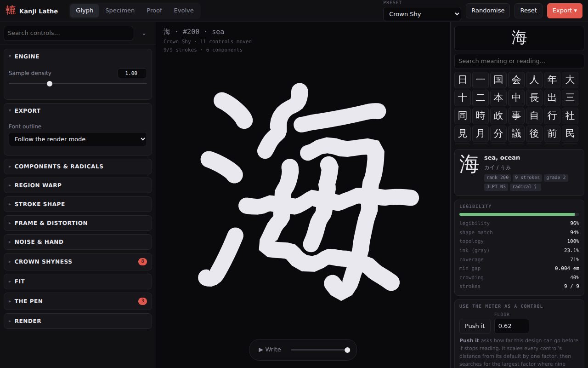Open the Font outline dropdown
This screenshot has height=368, width=588.
78,139
